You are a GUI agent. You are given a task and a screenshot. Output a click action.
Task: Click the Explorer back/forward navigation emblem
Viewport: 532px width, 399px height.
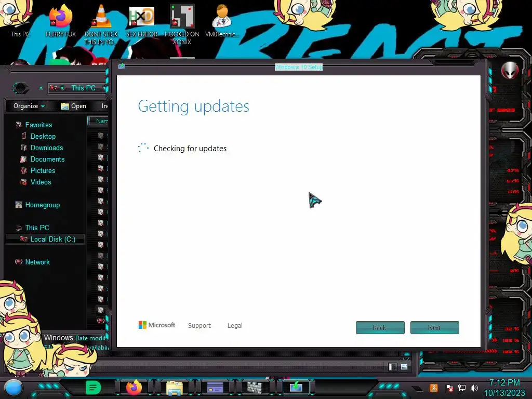pos(21,88)
